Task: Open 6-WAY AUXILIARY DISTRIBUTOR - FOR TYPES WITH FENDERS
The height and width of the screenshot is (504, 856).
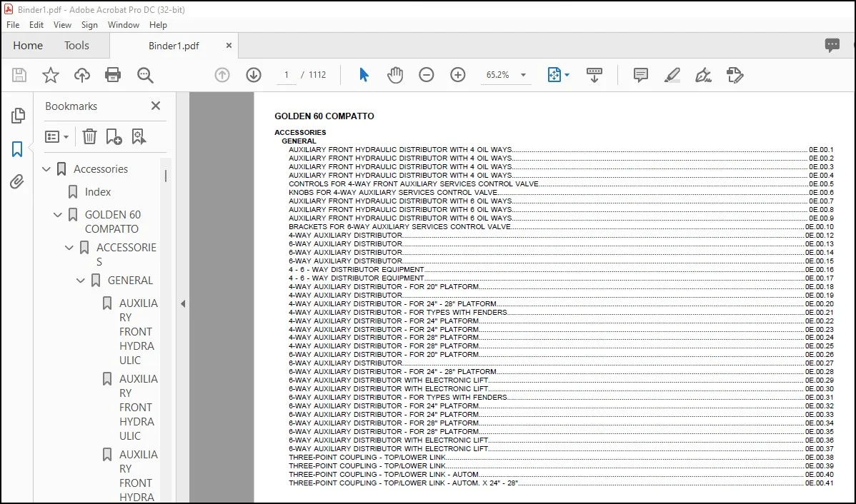Action: (x=561, y=397)
